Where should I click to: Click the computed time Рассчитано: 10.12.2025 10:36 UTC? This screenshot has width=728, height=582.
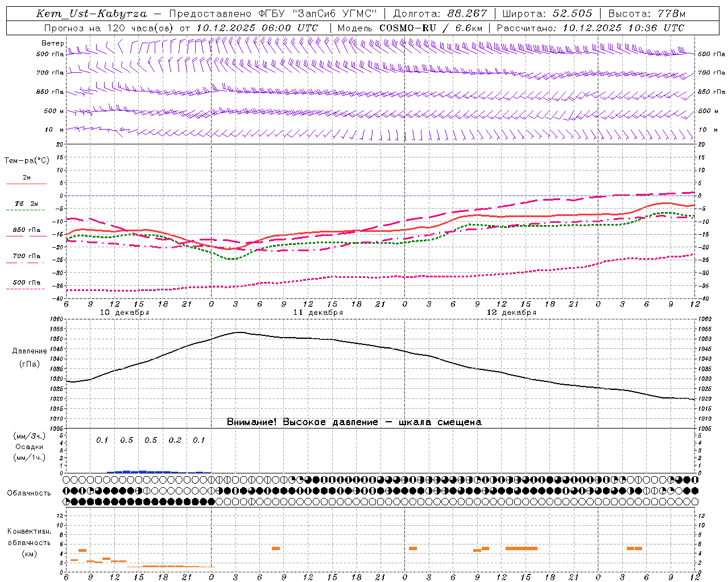[590, 28]
